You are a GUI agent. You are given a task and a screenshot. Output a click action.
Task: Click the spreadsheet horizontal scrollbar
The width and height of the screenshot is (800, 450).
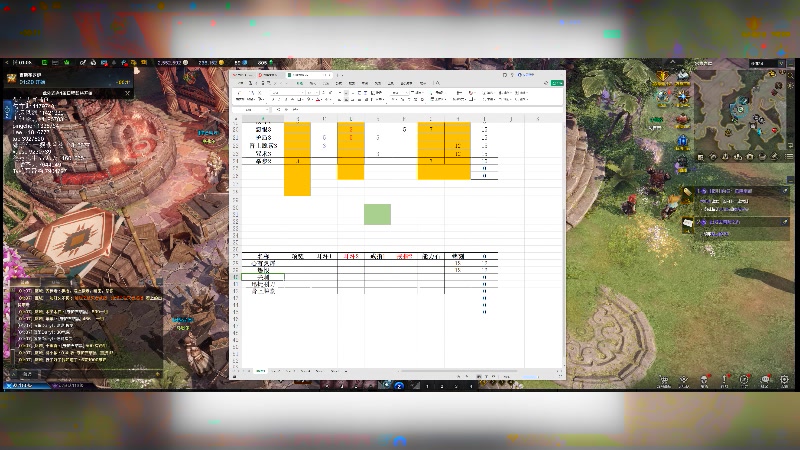click(x=459, y=371)
